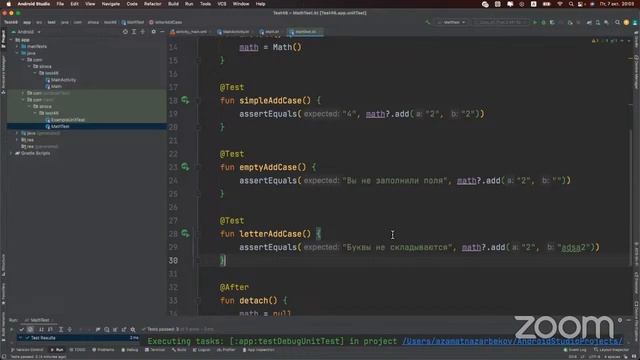The height and width of the screenshot is (360, 640).
Task: Open the Refactor menu
Action: pyautogui.click(x=153, y=4)
